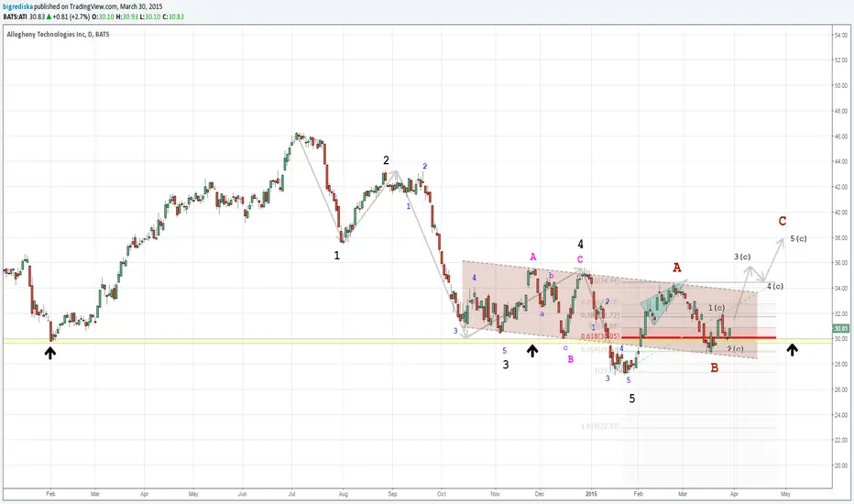Click the Oct label on time axis
Viewport: 854px width, 504px height.
(x=442, y=494)
